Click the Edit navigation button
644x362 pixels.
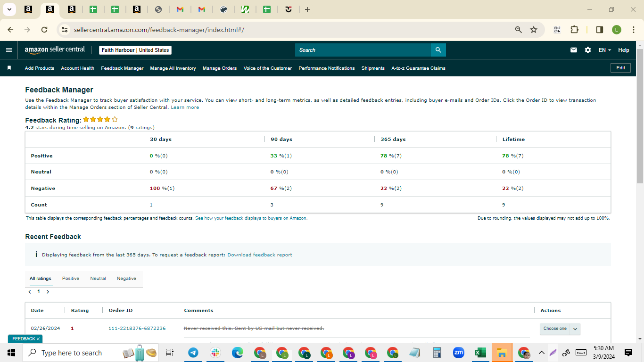[620, 68]
